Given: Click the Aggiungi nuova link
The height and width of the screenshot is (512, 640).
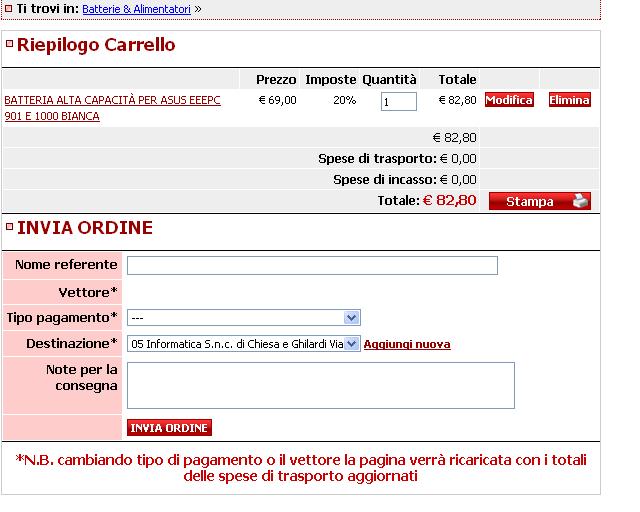Looking at the screenshot, I should tap(407, 344).
